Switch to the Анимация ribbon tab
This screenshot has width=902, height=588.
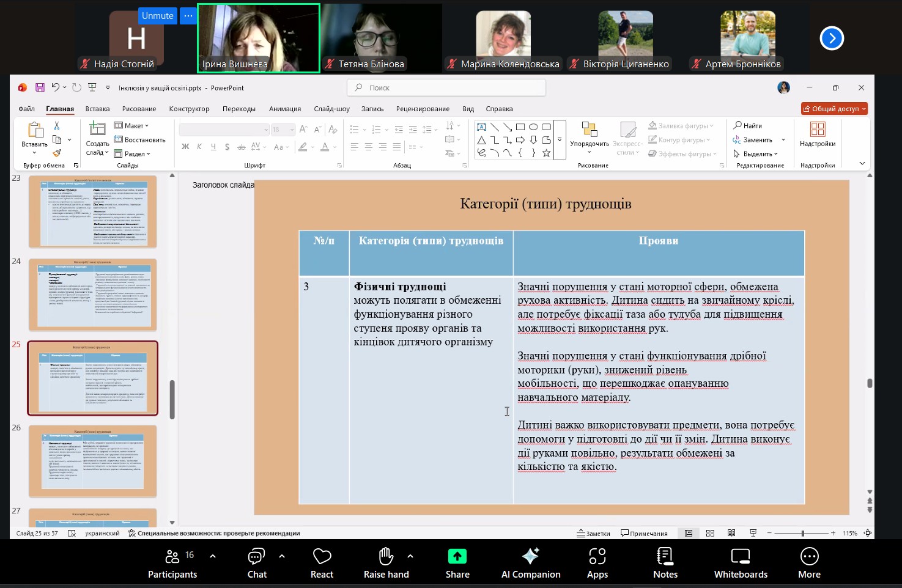tap(284, 109)
